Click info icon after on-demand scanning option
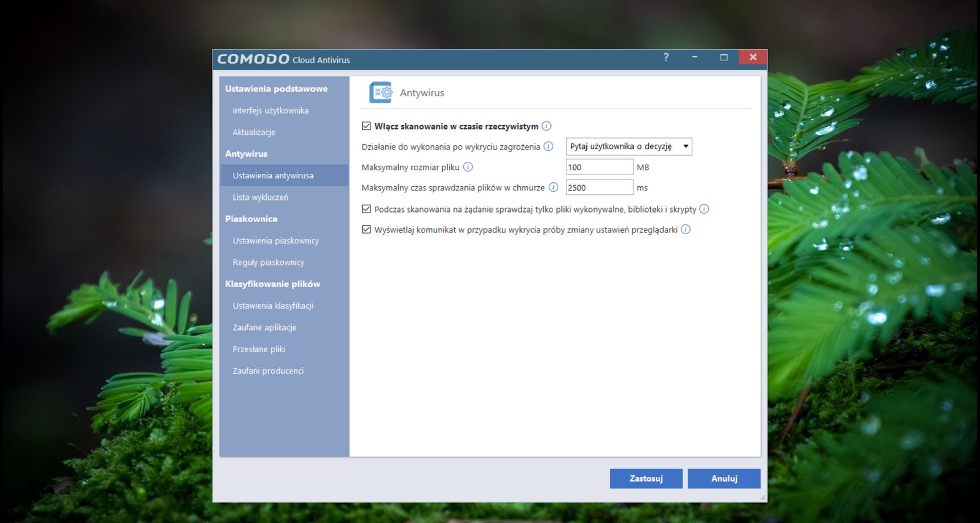The image size is (980, 523). click(x=704, y=209)
